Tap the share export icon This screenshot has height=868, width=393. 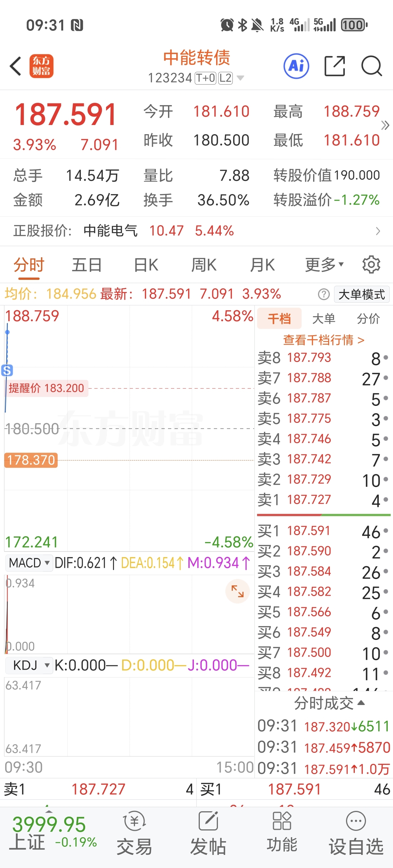pyautogui.click(x=335, y=66)
